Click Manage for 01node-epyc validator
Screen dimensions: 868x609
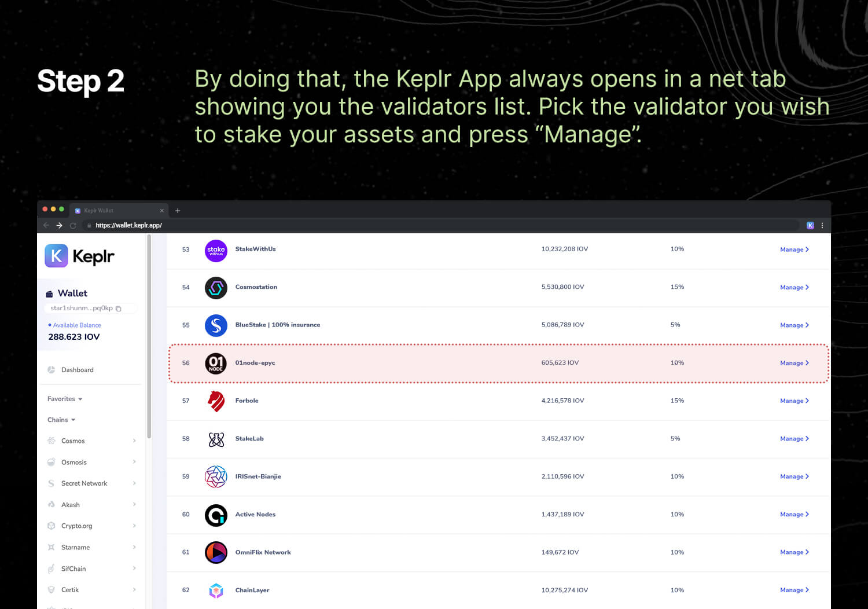[795, 363]
